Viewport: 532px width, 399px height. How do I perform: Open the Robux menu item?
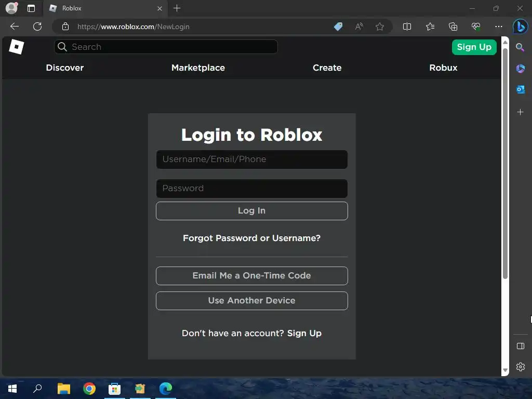point(443,68)
